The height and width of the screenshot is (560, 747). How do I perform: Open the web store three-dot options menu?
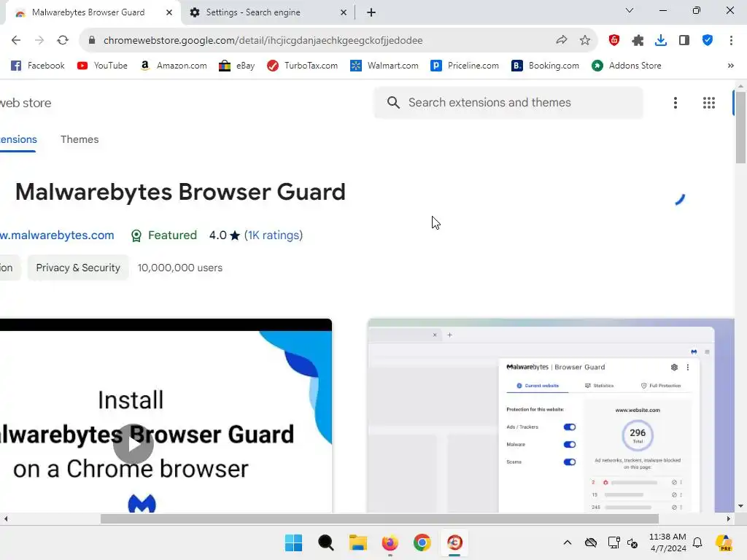pos(675,103)
